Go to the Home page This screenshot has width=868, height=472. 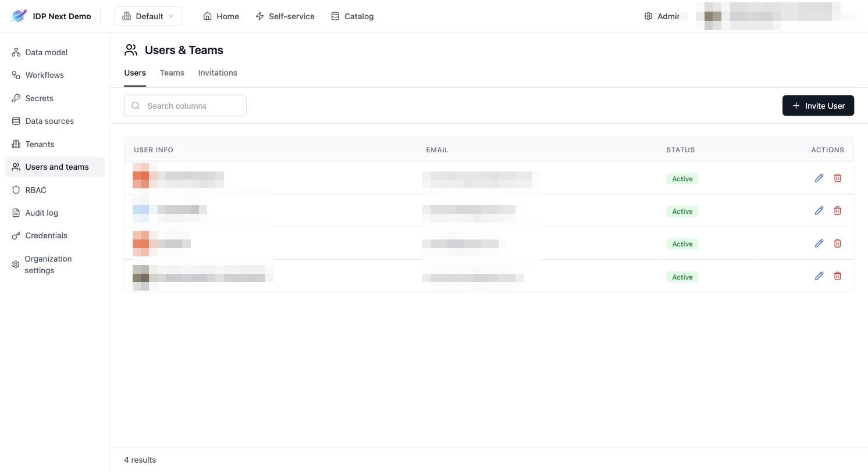[x=221, y=16]
